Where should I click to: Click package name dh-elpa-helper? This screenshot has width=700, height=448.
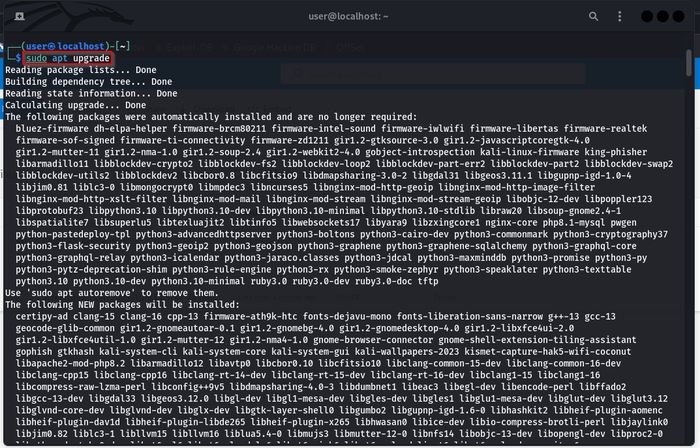click(x=130, y=129)
